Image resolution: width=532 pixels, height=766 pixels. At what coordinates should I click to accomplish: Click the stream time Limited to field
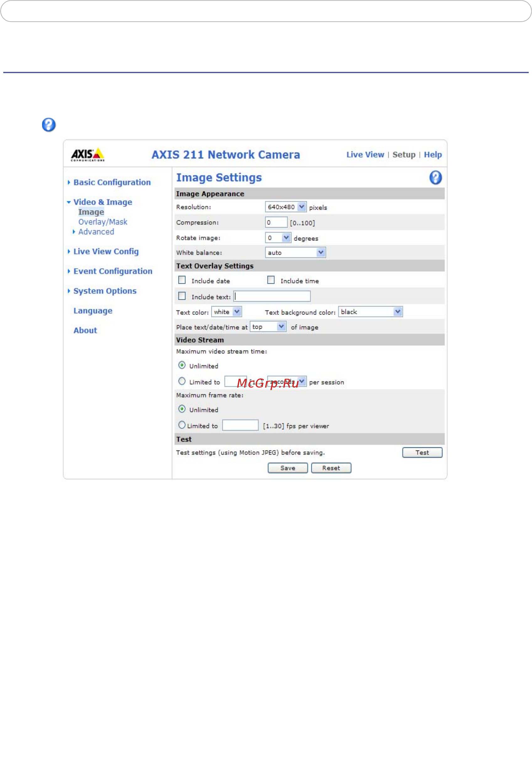coord(236,381)
